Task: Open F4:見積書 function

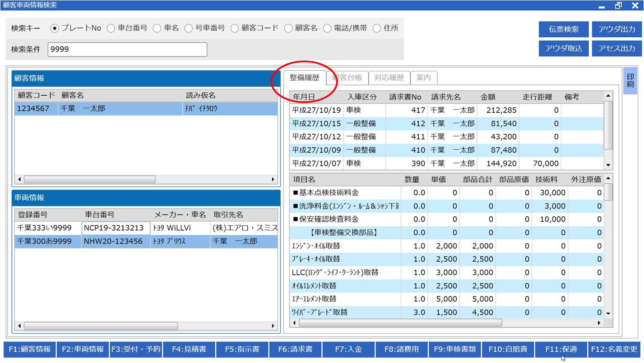Action: pyautogui.click(x=189, y=349)
